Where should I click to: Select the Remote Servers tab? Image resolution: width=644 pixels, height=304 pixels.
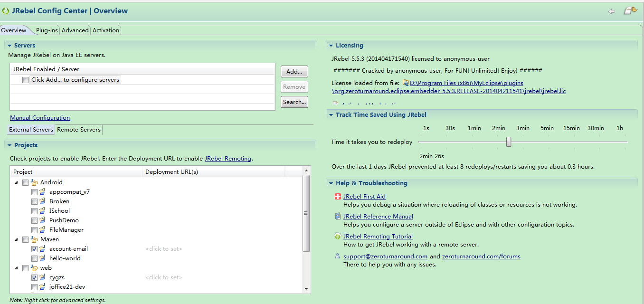point(79,130)
